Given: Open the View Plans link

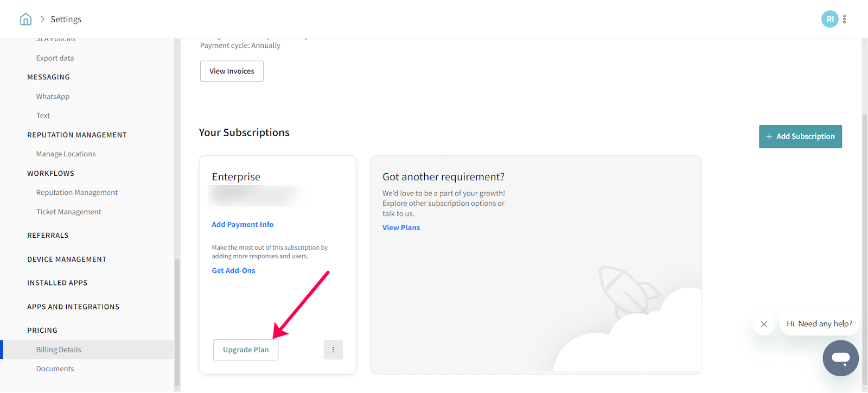Looking at the screenshot, I should [401, 228].
